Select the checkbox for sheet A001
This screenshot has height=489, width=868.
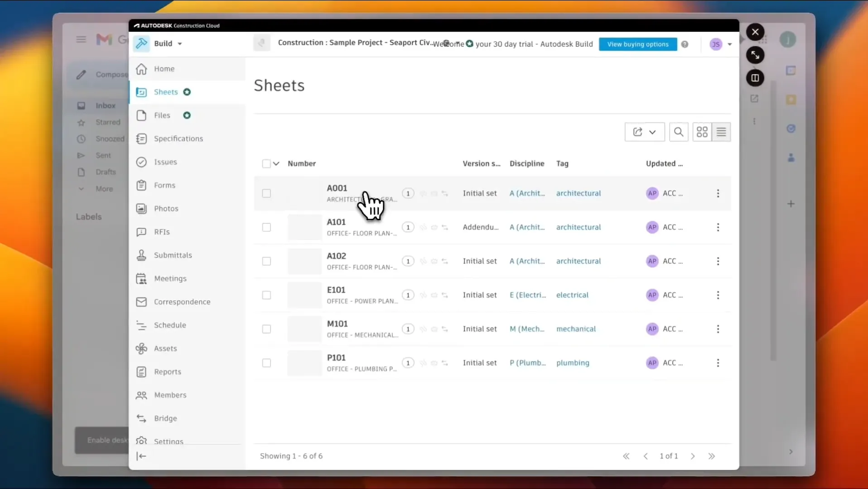(x=266, y=193)
